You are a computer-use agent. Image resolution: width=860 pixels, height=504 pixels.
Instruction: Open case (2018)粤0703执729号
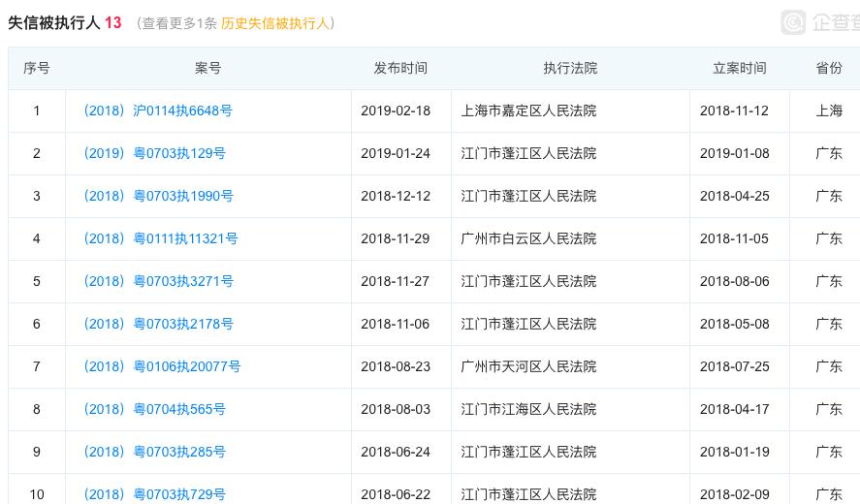pyautogui.click(x=154, y=494)
